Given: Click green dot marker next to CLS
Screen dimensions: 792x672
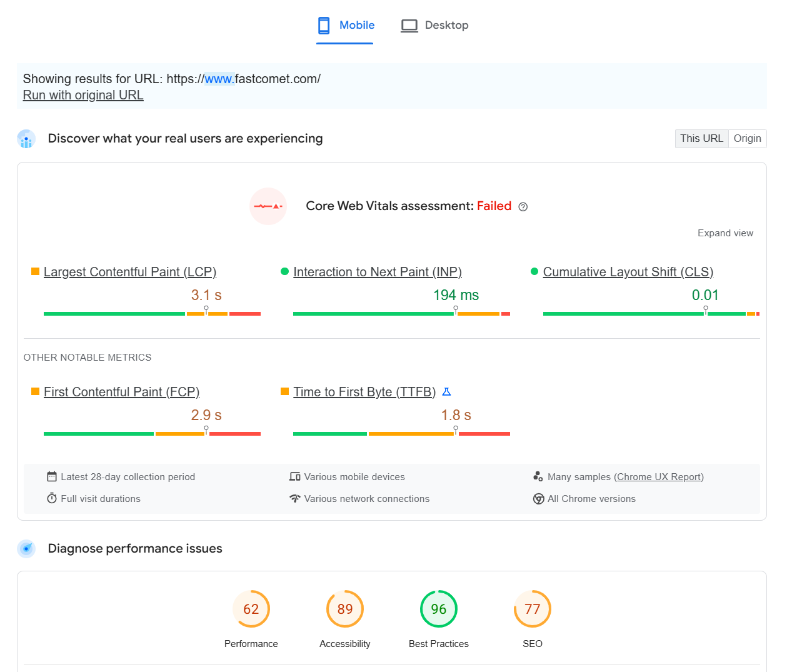Looking at the screenshot, I should click(534, 271).
